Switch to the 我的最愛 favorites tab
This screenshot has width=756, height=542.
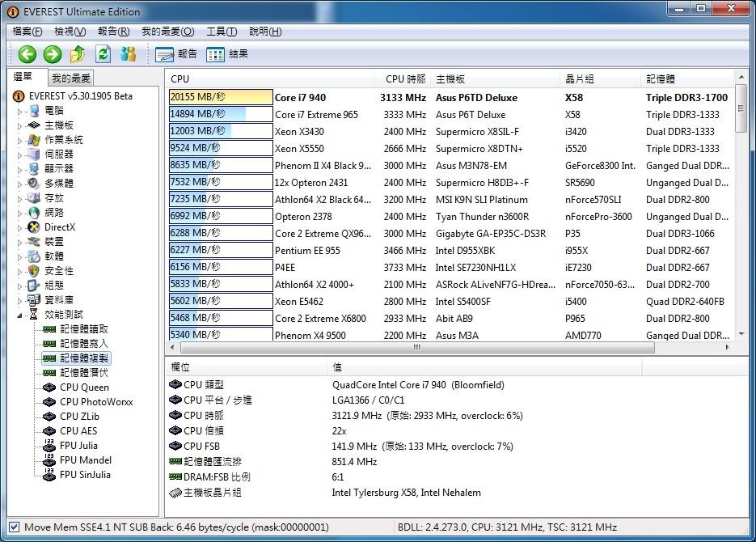coord(71,78)
